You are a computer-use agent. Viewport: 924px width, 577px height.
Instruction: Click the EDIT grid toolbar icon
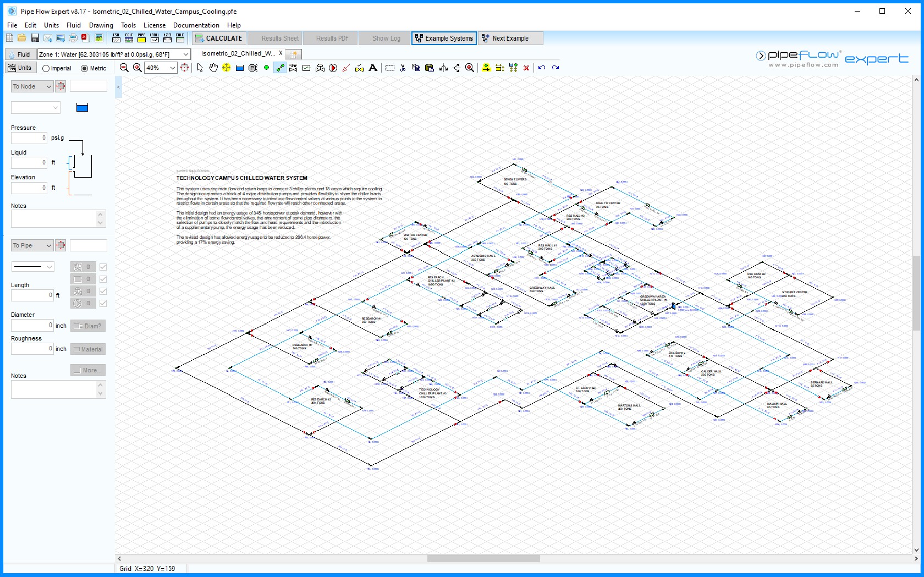pyautogui.click(x=129, y=38)
